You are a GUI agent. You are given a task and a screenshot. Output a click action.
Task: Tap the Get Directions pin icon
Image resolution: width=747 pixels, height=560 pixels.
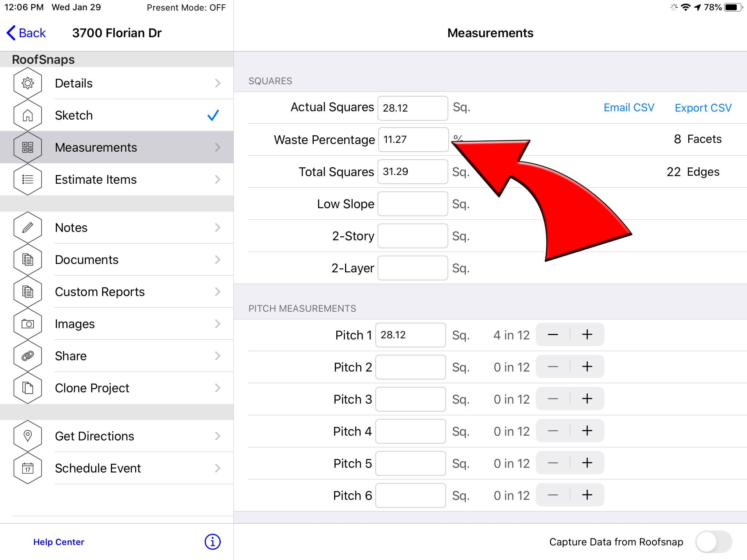click(x=28, y=436)
